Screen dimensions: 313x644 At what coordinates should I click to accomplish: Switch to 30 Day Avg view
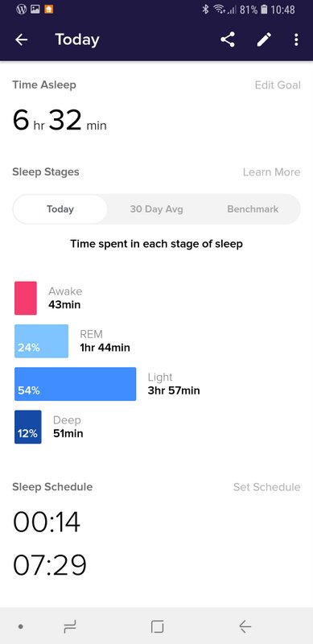click(x=156, y=209)
